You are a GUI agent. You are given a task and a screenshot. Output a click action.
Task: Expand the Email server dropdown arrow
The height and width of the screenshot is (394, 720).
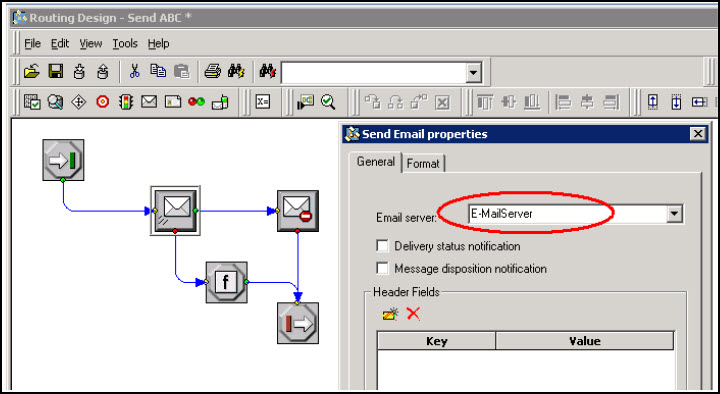[x=674, y=214]
